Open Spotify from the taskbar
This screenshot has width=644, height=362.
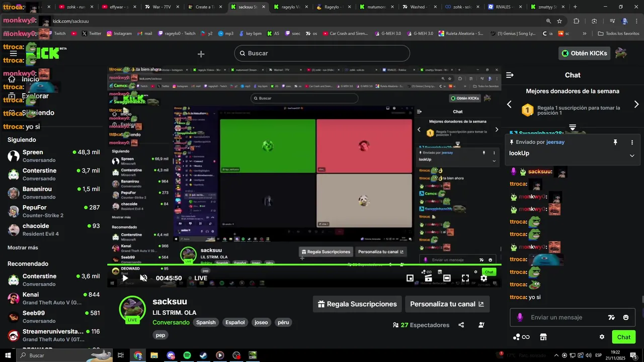[187, 355]
